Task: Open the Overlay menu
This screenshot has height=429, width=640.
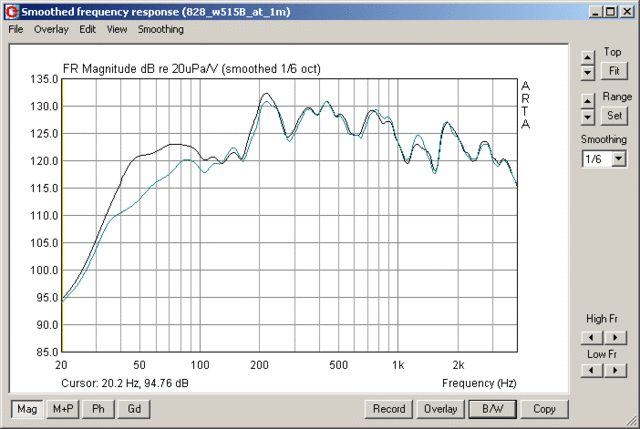Action: [51, 29]
